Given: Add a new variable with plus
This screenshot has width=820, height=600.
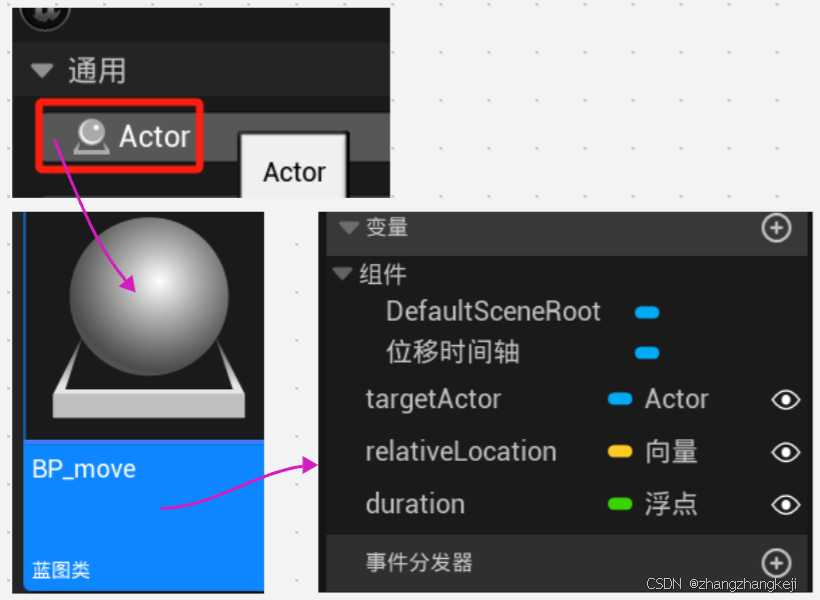Looking at the screenshot, I should click(776, 228).
